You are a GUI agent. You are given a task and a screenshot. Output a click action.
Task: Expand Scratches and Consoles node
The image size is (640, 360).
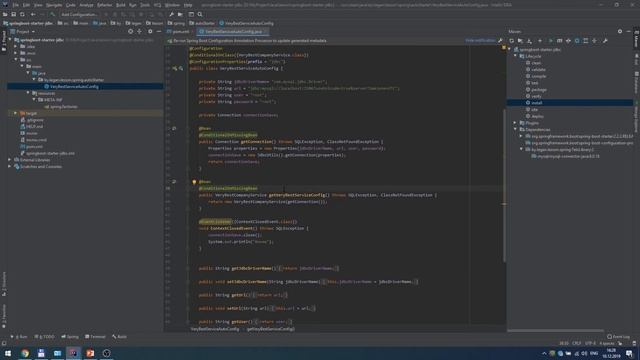(x=9, y=167)
